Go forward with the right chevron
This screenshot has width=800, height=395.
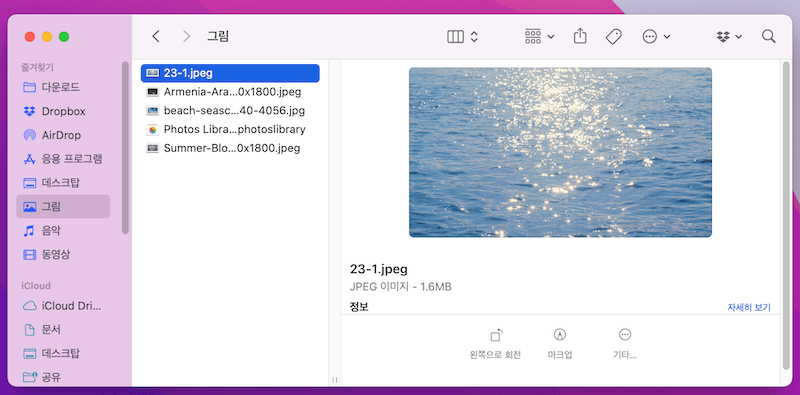(x=187, y=36)
